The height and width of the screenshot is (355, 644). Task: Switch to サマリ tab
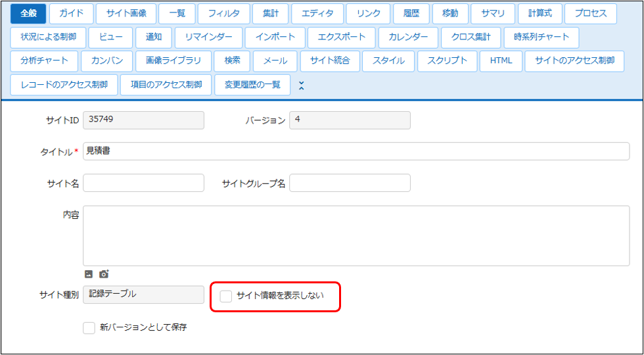[494, 14]
